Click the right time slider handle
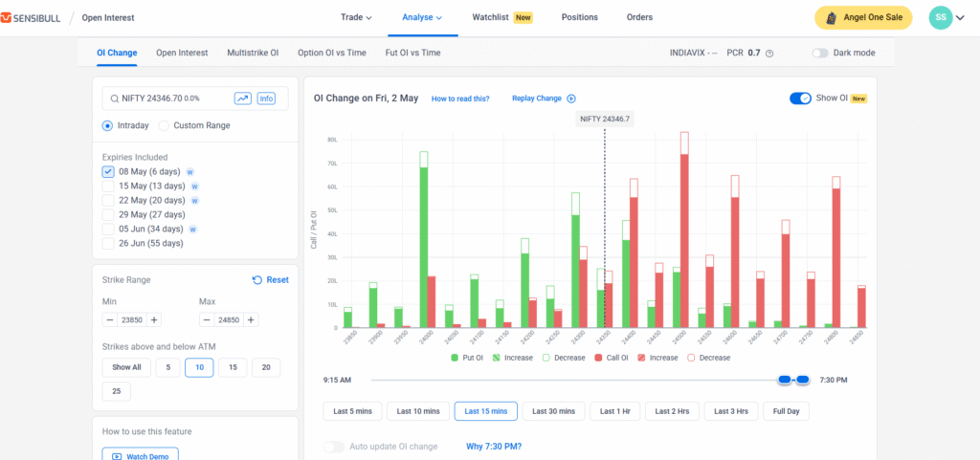This screenshot has height=460, width=980. (x=803, y=380)
